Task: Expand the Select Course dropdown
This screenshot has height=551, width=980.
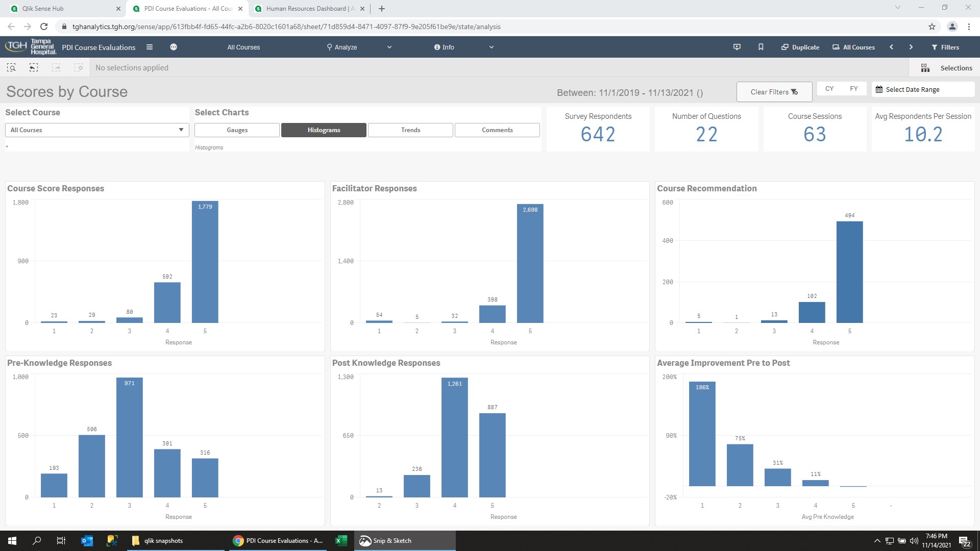Action: point(181,130)
